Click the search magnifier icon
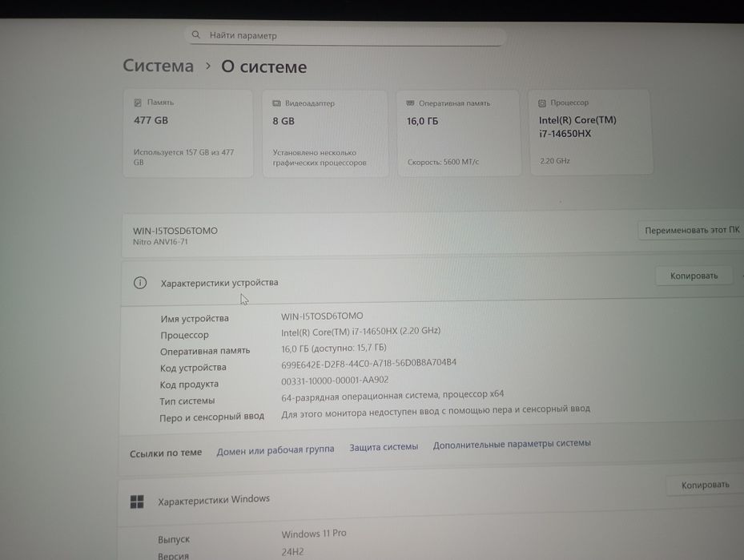744x560 pixels. [196, 34]
